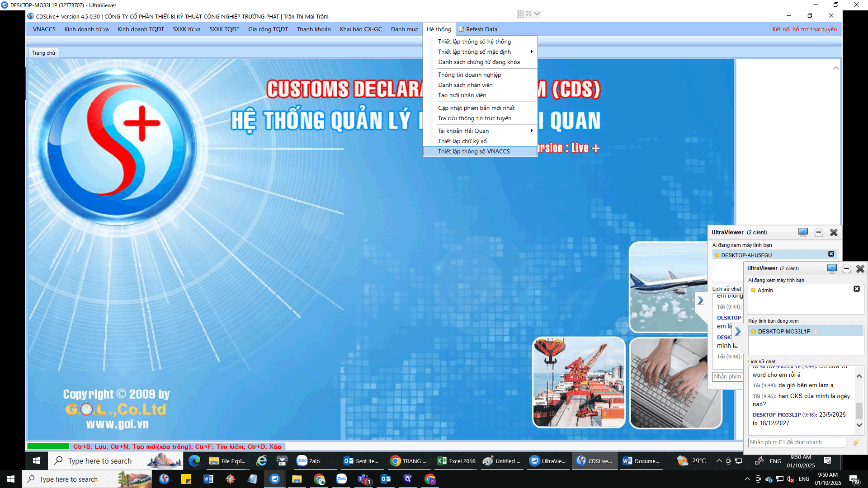The height and width of the screenshot is (488, 868).
Task: Switch to Trang chủ tab
Action: click(x=43, y=53)
